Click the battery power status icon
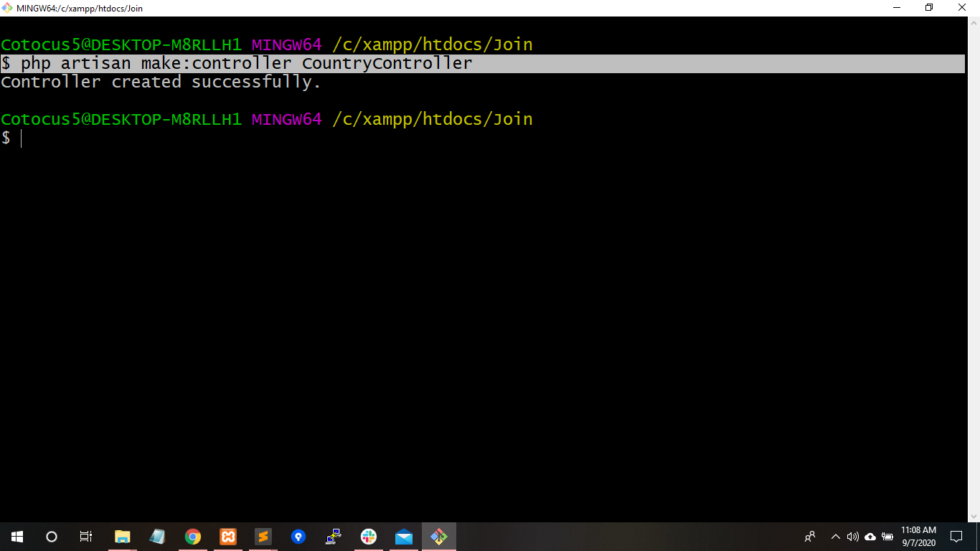This screenshot has width=980, height=551. click(887, 537)
